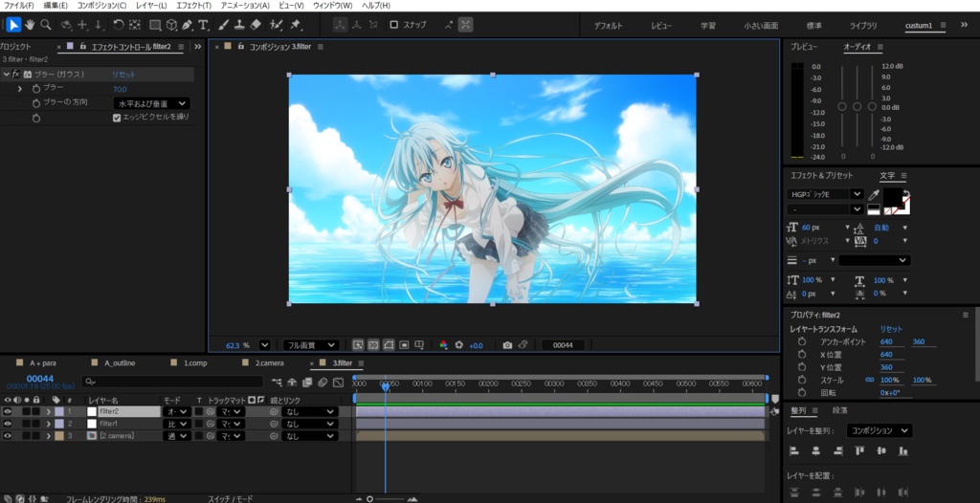The image size is (980, 503).
Task: Select the Zoom magnifier tool
Action: 46,25
